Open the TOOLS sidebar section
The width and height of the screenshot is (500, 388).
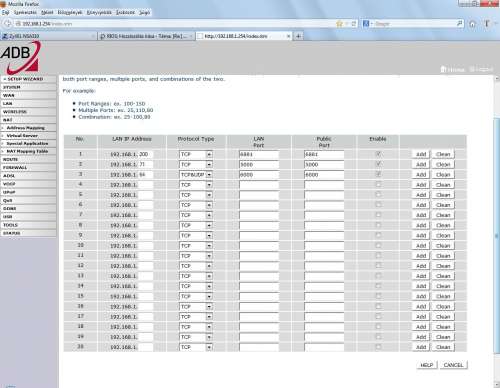coord(28,225)
